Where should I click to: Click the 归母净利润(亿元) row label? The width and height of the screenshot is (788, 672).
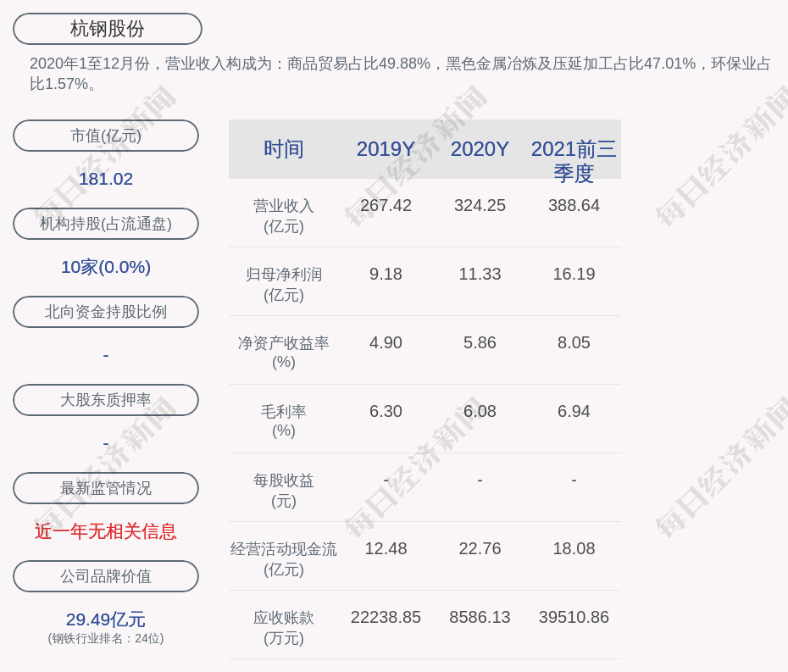pos(284,285)
